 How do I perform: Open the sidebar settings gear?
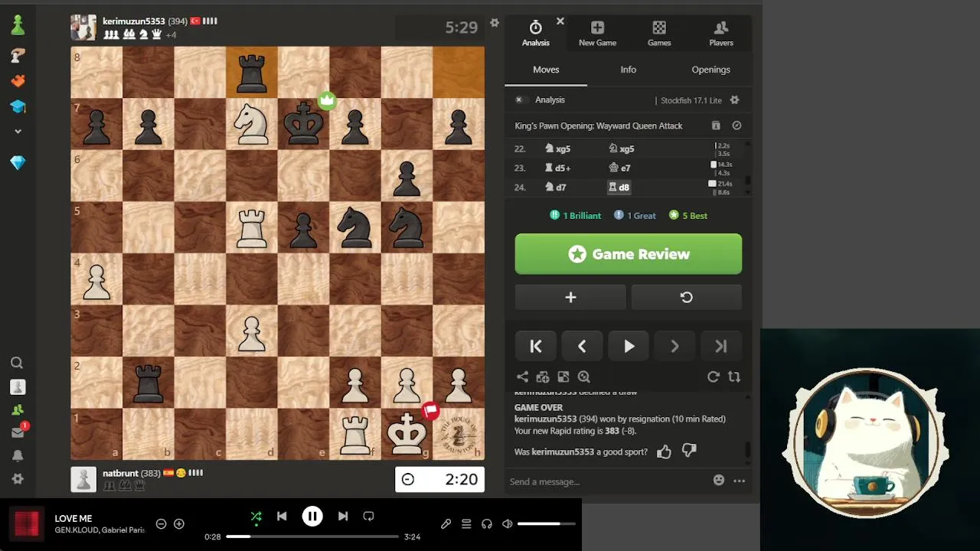18,478
